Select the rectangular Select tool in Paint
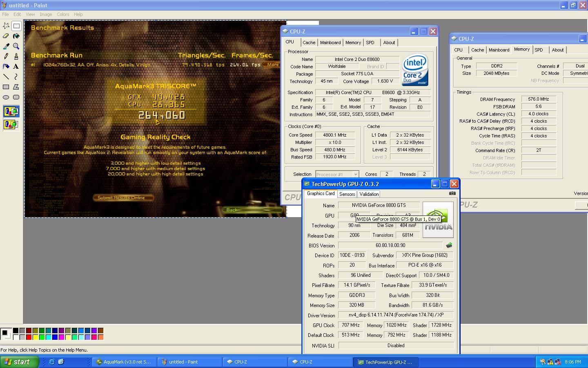The width and height of the screenshot is (588, 368). click(x=16, y=26)
